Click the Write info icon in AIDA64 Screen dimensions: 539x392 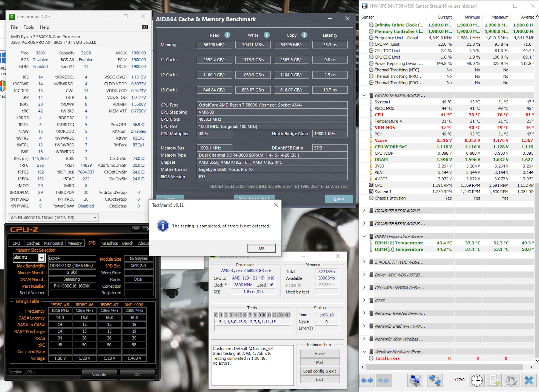pos(266,35)
